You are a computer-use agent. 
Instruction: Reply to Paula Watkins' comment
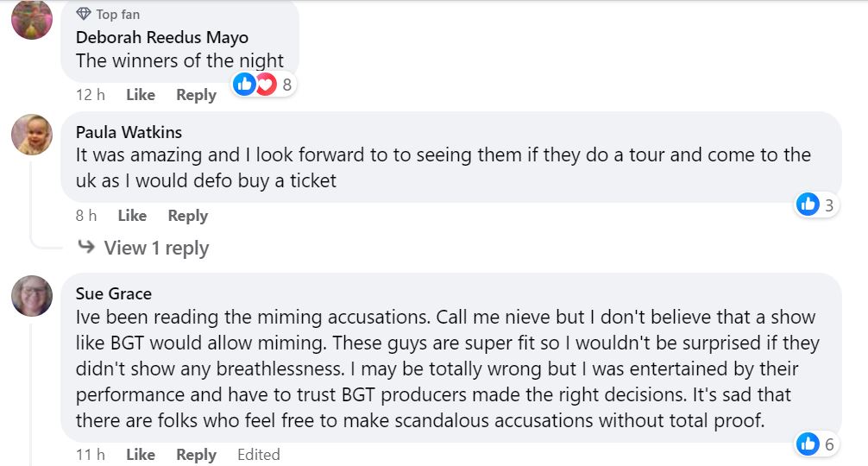pyautogui.click(x=187, y=216)
